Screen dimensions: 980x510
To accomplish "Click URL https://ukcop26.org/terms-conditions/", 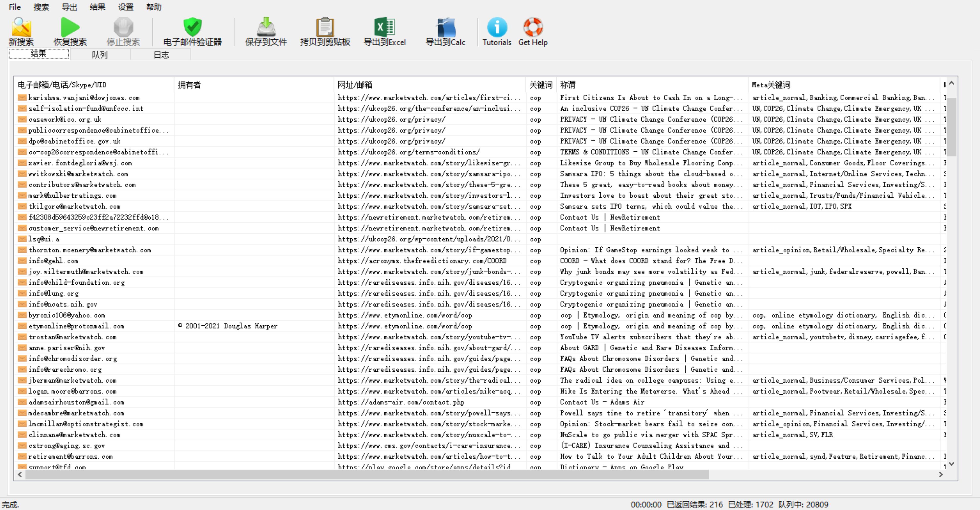I will tap(409, 152).
